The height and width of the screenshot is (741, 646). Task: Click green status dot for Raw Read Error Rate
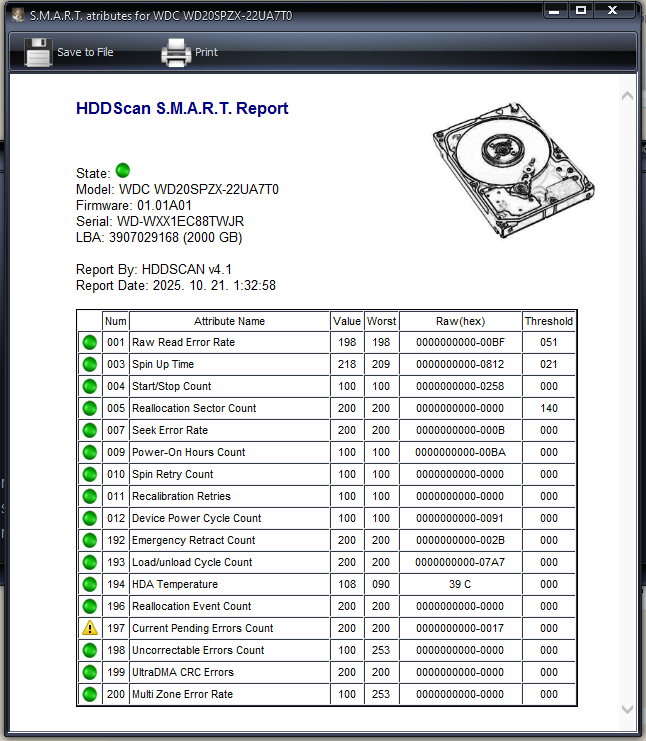[x=90, y=342]
